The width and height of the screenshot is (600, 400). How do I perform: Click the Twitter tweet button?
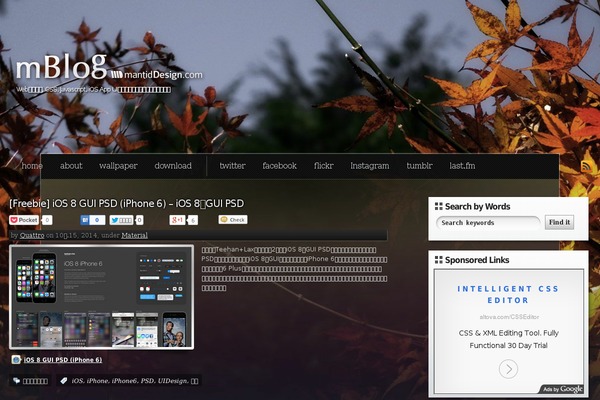click(x=121, y=220)
